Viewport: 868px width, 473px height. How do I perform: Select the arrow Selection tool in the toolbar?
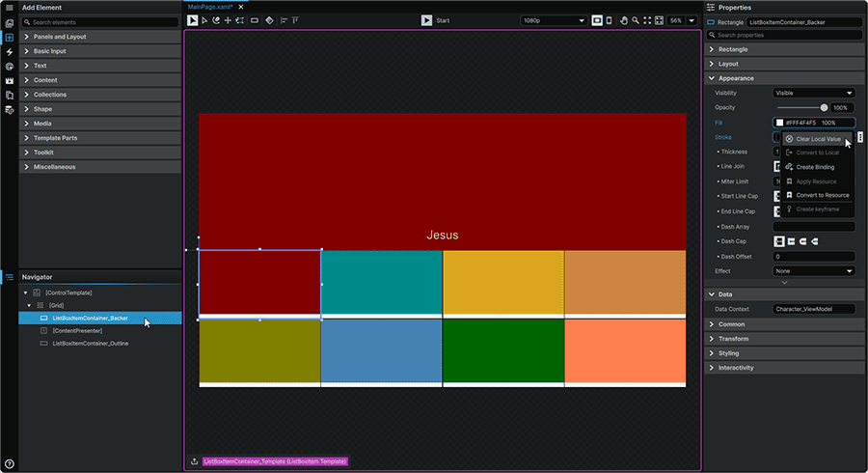[192, 20]
